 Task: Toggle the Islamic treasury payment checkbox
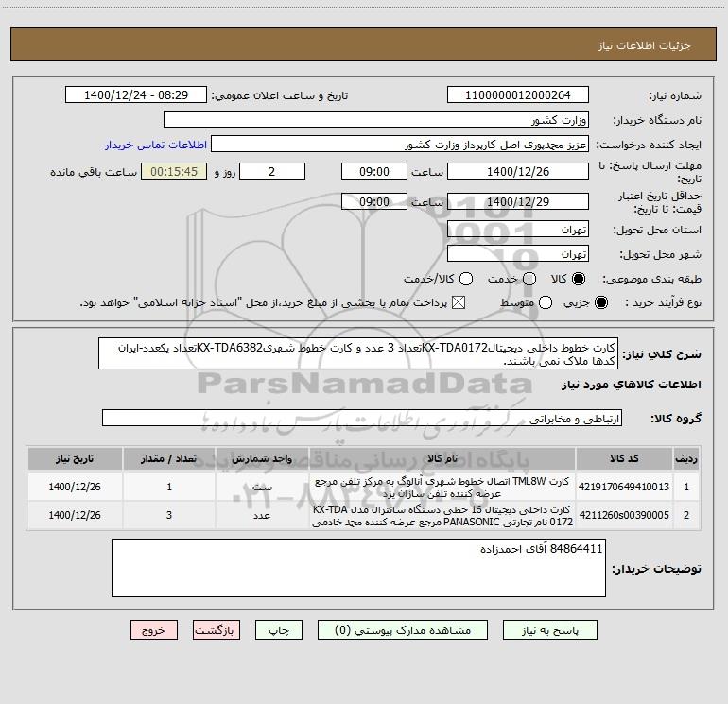[459, 302]
